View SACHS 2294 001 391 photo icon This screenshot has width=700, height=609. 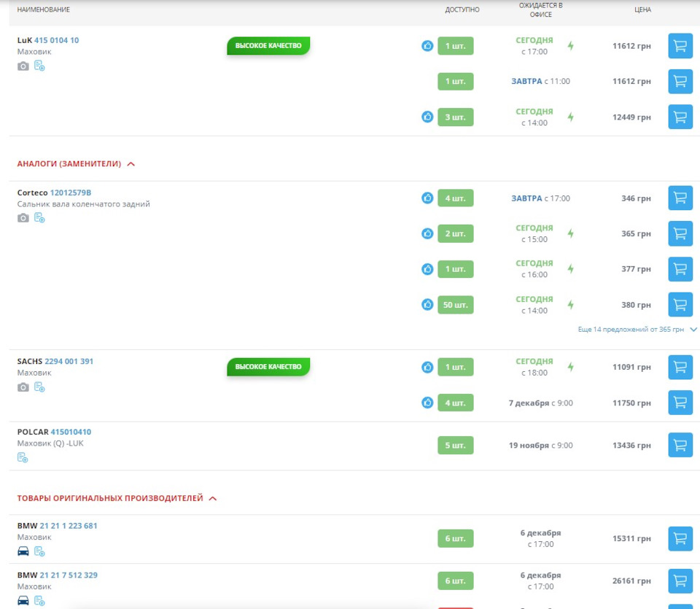tap(23, 387)
